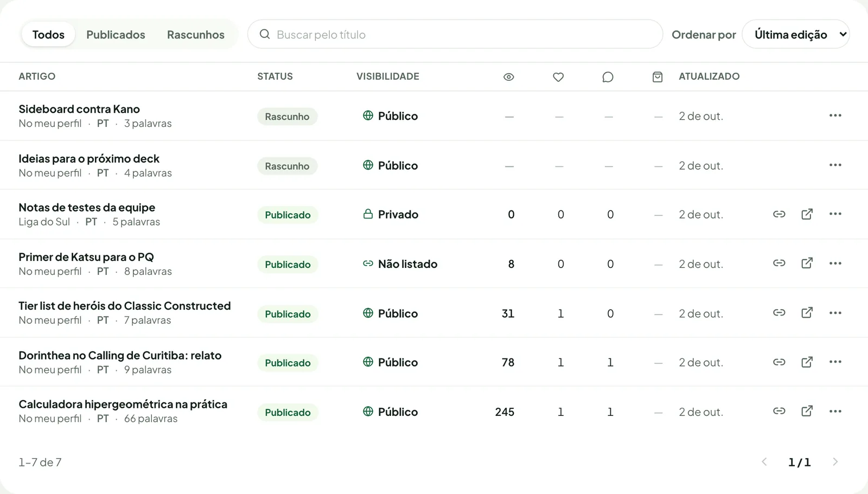Click the 245 views count
The width and height of the screenshot is (868, 494).
tap(505, 412)
